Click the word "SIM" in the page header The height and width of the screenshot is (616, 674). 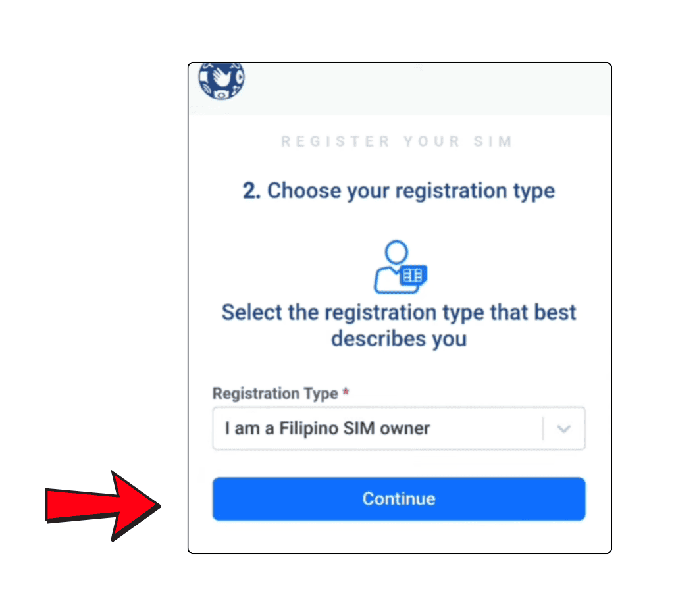(x=496, y=141)
